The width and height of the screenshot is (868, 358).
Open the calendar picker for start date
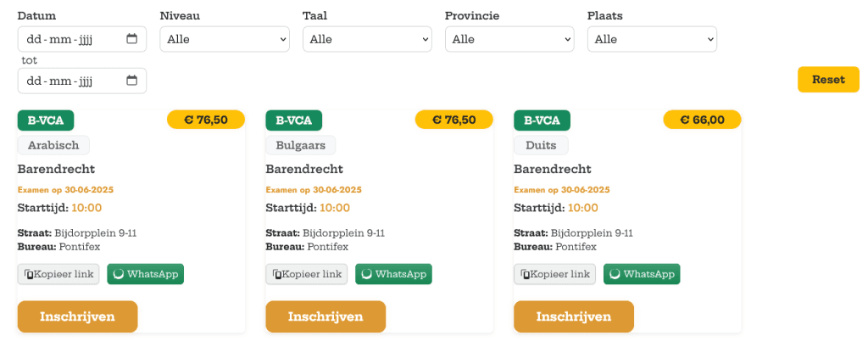coord(131,39)
